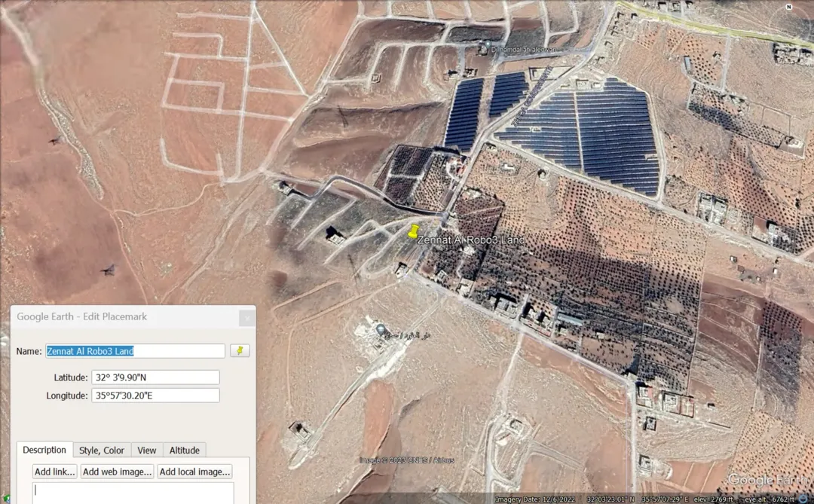This screenshot has width=814, height=504.
Task: Click the compass N indicator
Action: [789, 7]
